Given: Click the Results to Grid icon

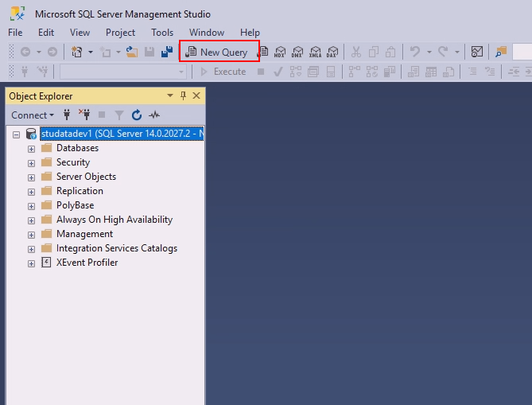Looking at the screenshot, I should (431, 72).
